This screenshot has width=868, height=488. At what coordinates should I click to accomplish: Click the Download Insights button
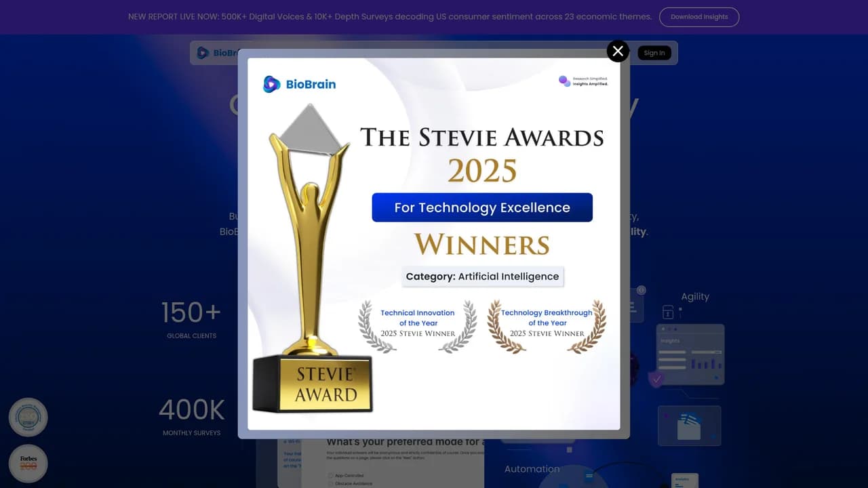click(x=699, y=17)
